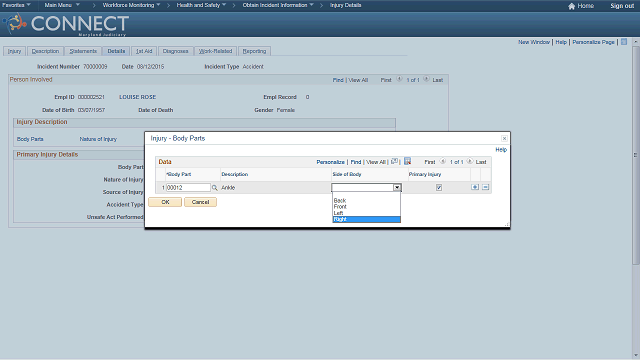Click the page icon beside Personalize Page
The height and width of the screenshot is (360, 640).
tap(624, 42)
